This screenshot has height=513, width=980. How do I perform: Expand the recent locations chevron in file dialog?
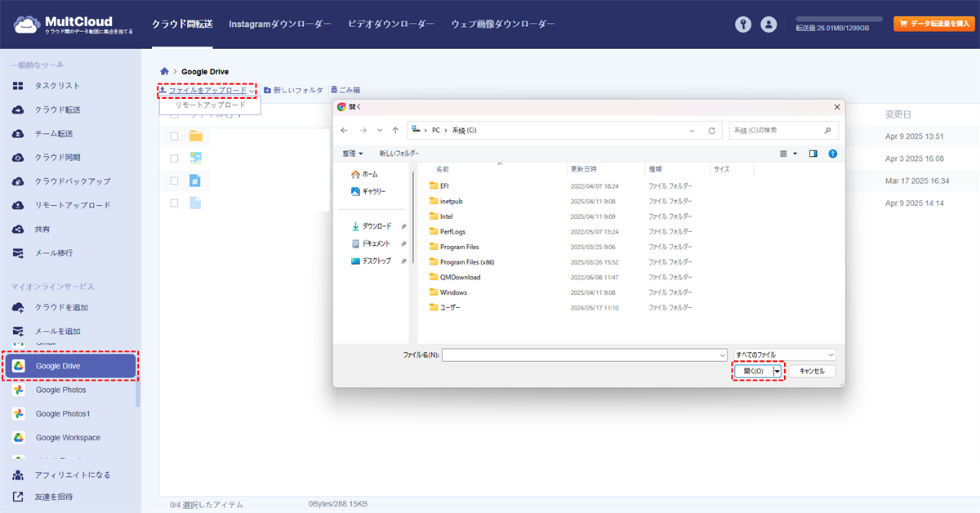click(x=380, y=130)
